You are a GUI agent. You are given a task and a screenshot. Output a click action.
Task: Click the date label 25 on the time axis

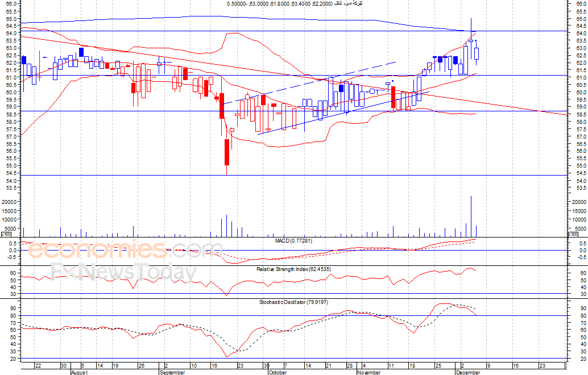[438, 366]
